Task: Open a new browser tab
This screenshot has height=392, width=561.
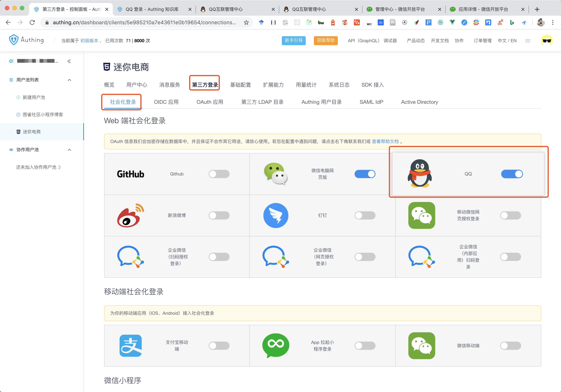Action: pos(537,9)
